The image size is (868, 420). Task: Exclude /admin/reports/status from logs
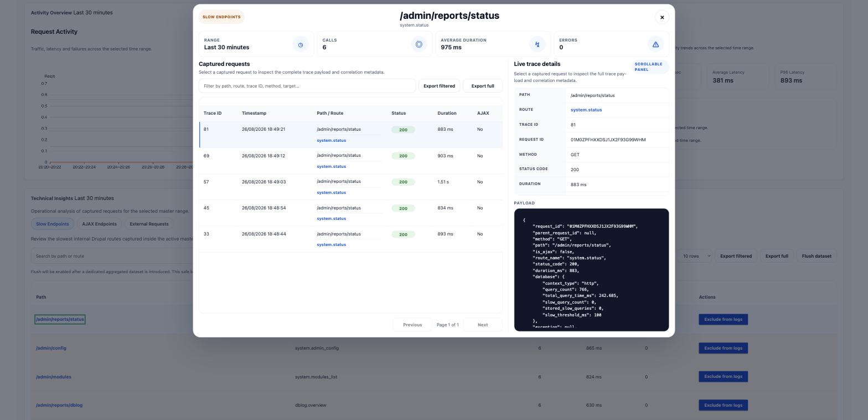(x=723, y=319)
